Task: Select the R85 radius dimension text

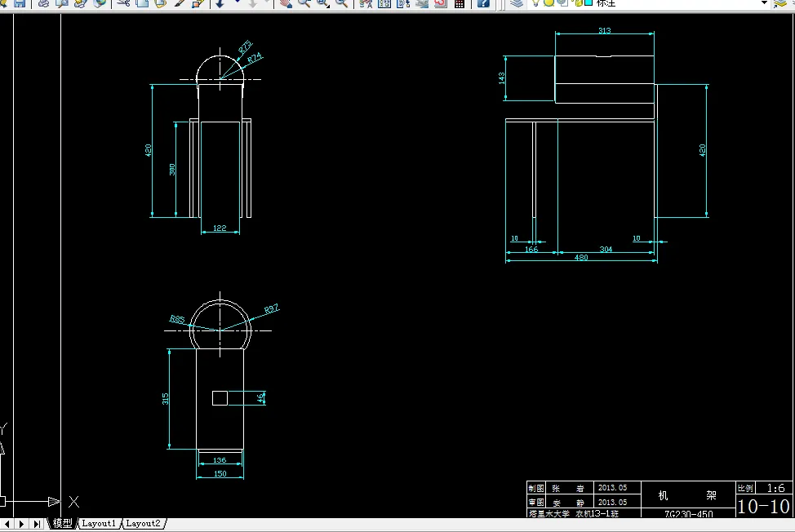Action: tap(177, 319)
